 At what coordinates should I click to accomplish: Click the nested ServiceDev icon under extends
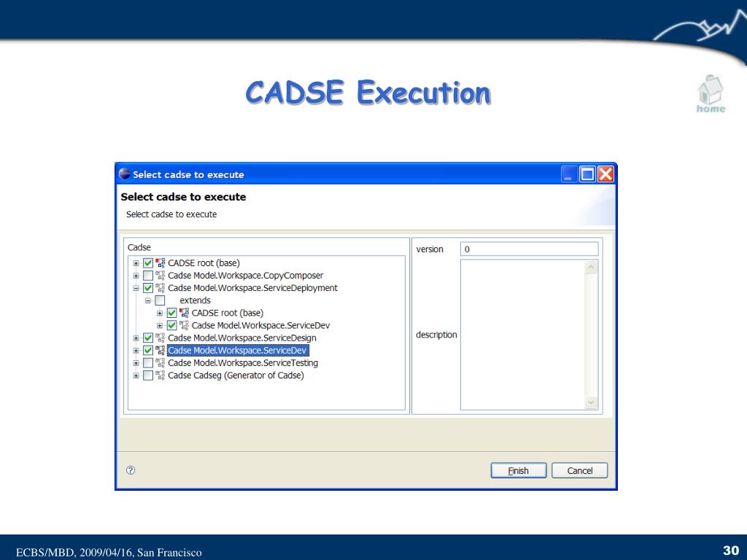click(184, 325)
